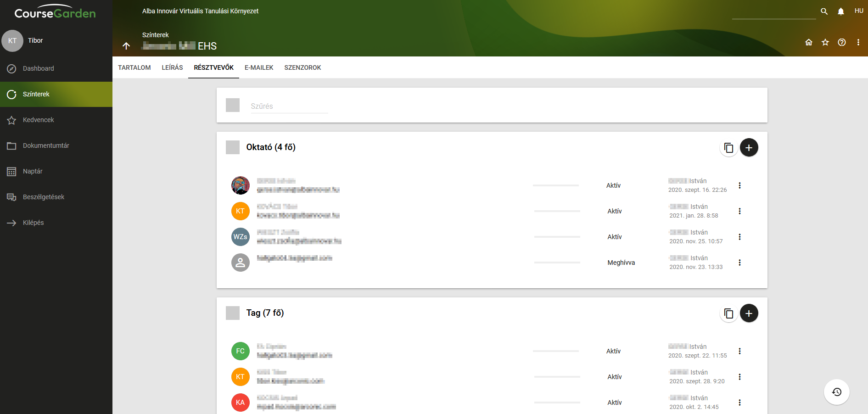Toggle the Tag group checkbox
This screenshot has height=414, width=868.
(233, 313)
